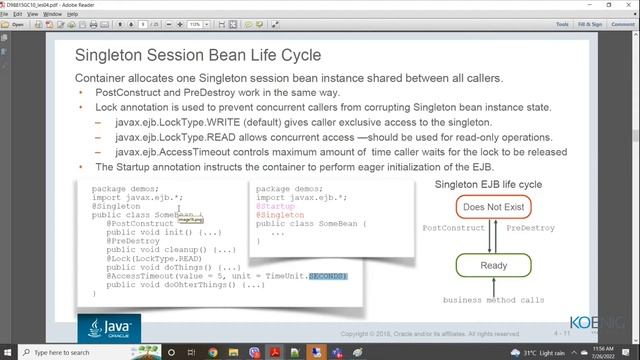Open the Window menu
The image size is (640, 360).
[x=52, y=14]
